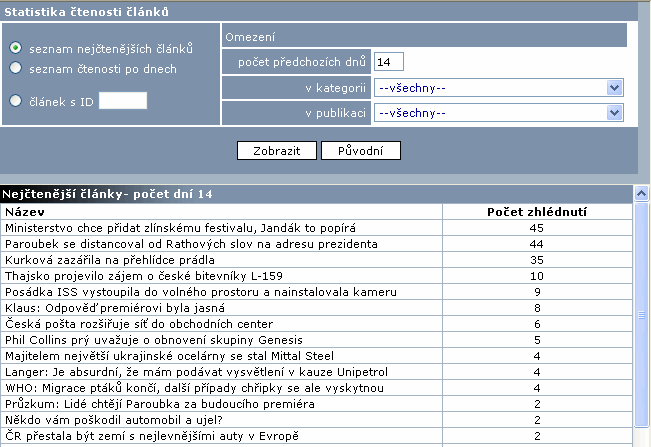The width and height of the screenshot is (651, 447).
Task: Click the results list scrollbar thumb
Action: pyautogui.click(x=642, y=315)
